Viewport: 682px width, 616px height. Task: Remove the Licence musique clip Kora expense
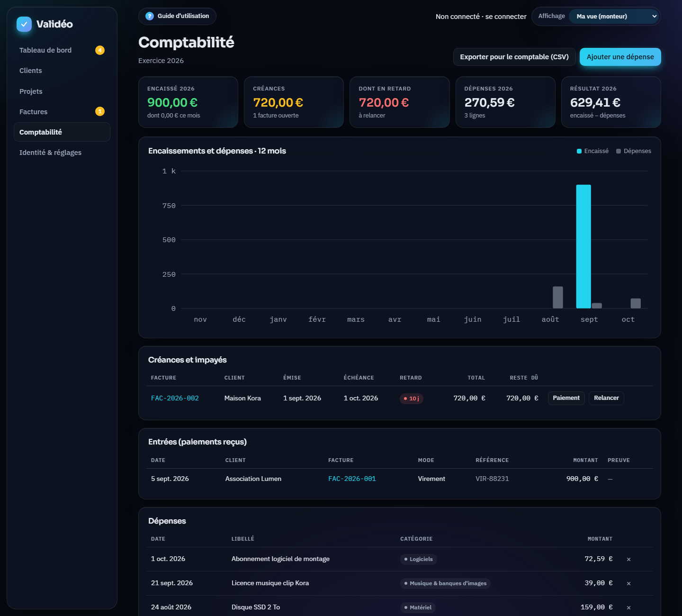[628, 583]
